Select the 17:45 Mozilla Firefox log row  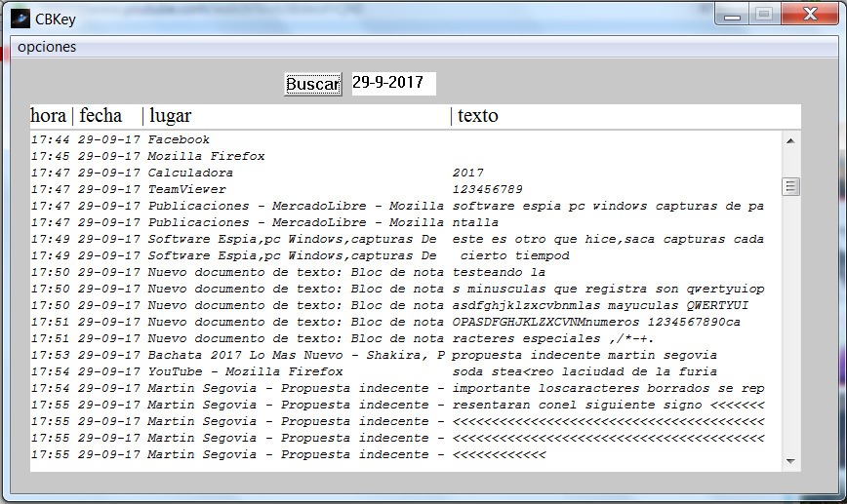click(406, 157)
